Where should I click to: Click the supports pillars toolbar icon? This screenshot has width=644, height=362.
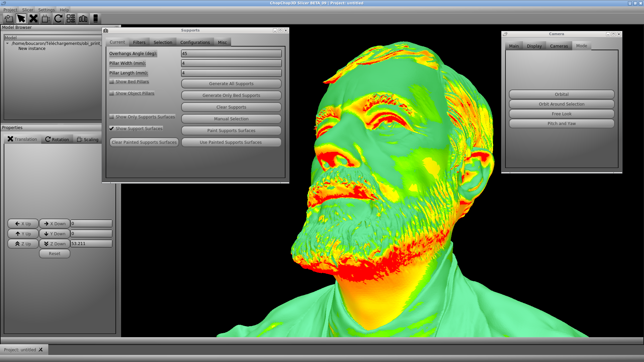pyautogui.click(x=83, y=18)
